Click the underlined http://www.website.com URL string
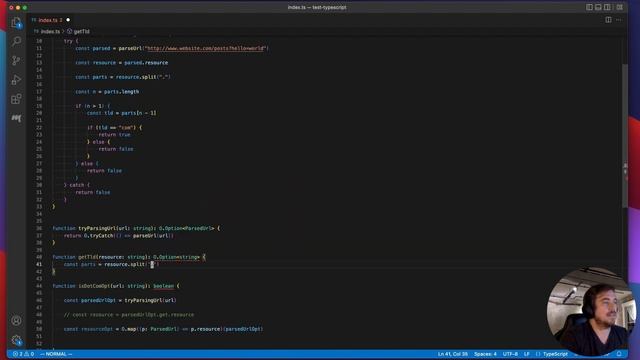Screen dimensions: 640x360 pyautogui.click(x=206, y=48)
